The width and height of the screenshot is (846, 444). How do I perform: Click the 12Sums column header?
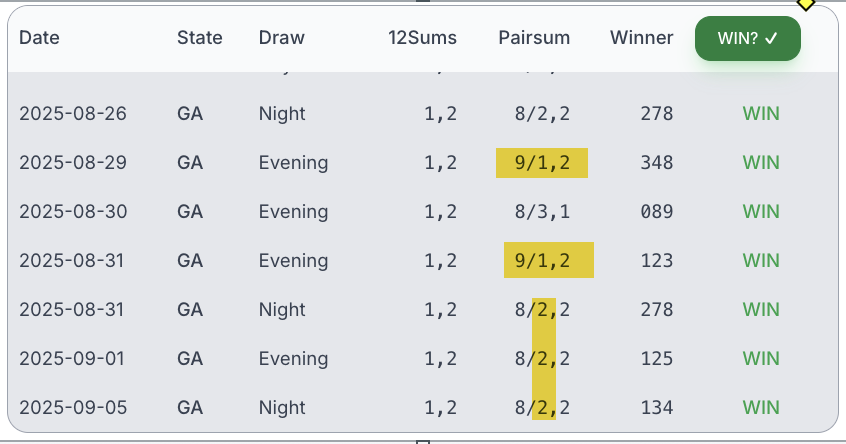pyautogui.click(x=422, y=38)
